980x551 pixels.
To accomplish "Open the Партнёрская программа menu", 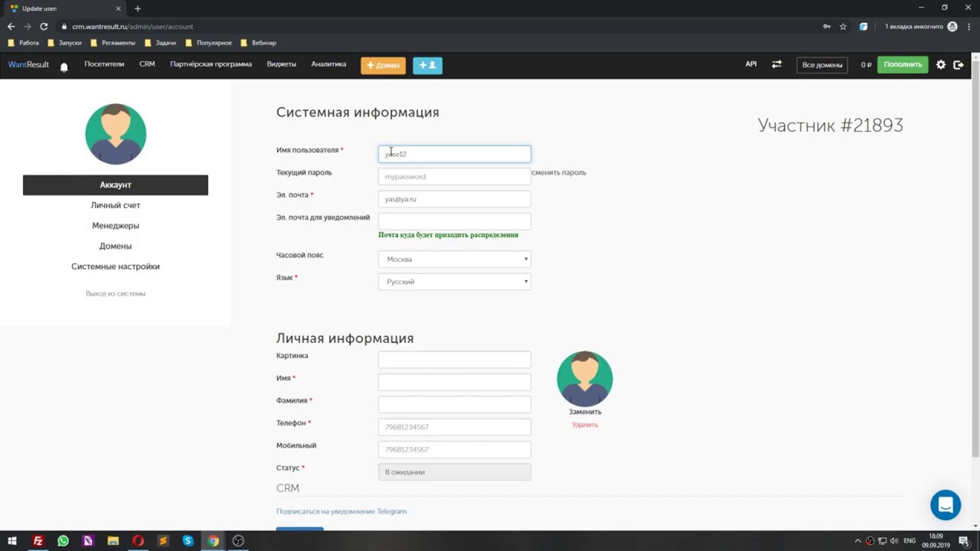I will pos(211,64).
